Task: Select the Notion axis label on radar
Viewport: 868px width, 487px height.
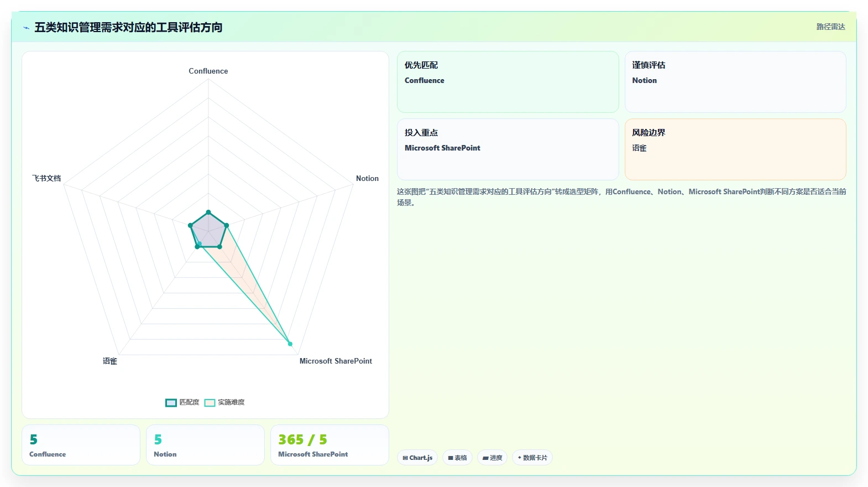Action: (367, 178)
